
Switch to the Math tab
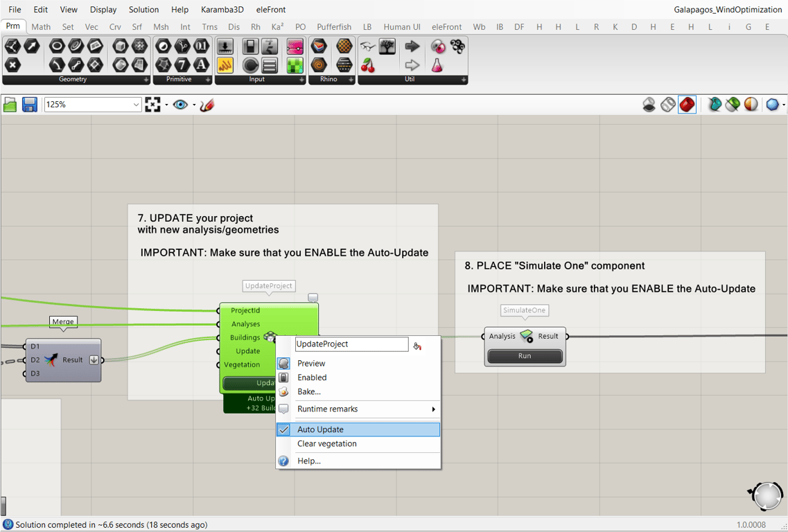[41, 27]
